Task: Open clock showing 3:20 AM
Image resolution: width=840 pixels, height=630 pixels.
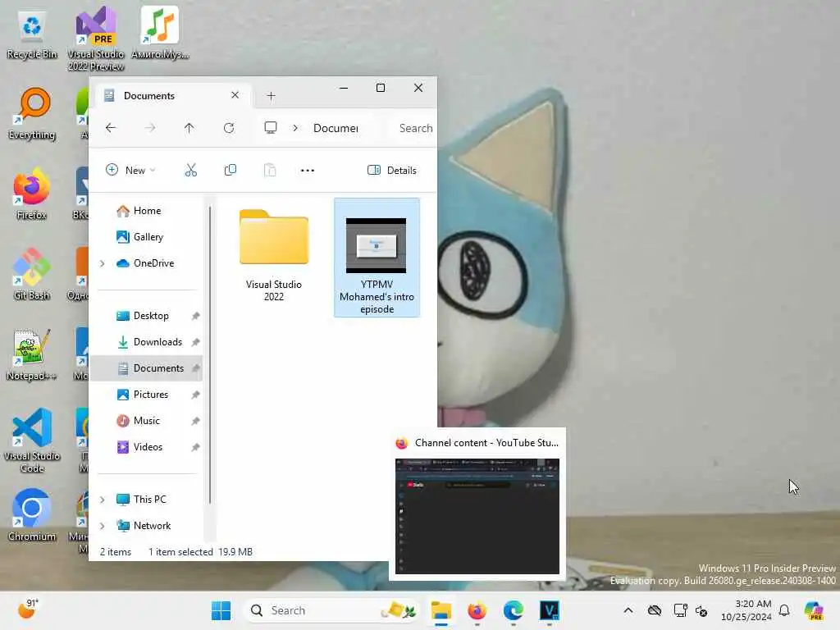Action: coord(746,610)
